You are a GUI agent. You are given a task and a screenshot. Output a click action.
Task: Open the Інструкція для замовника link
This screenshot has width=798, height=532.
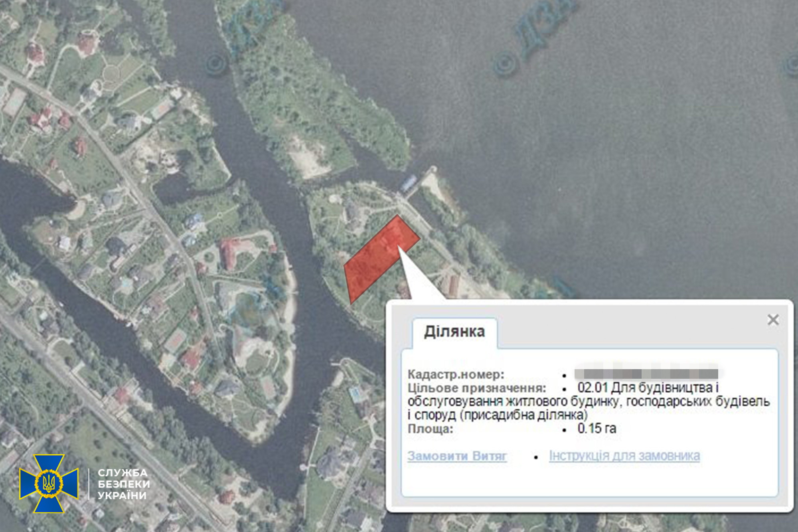tap(624, 456)
